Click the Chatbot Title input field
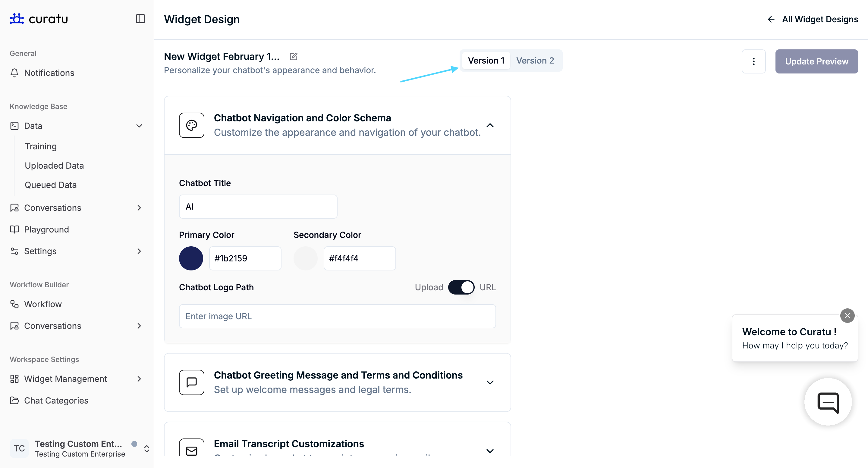The width and height of the screenshot is (868, 468). coord(258,206)
